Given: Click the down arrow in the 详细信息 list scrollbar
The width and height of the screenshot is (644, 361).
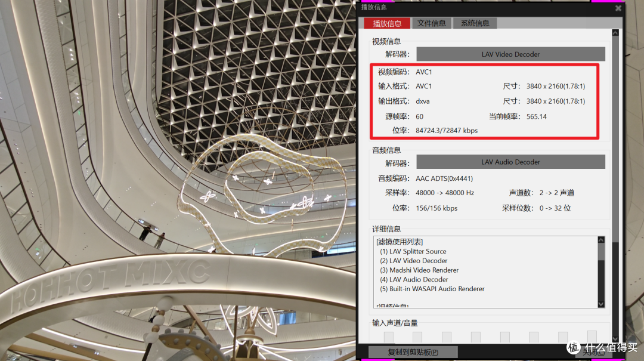Looking at the screenshot, I should pyautogui.click(x=601, y=304).
